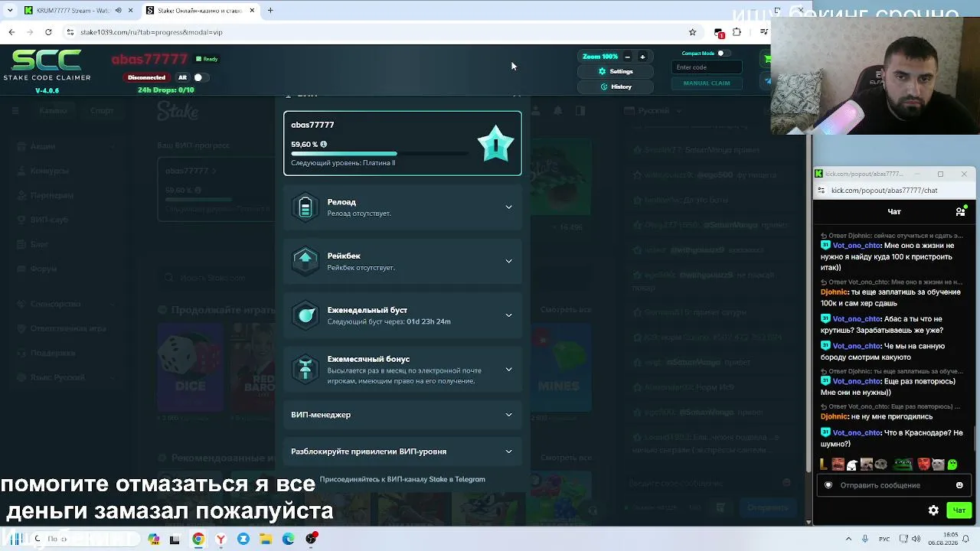Switch the РУС keyboard language indicator

pos(884,539)
